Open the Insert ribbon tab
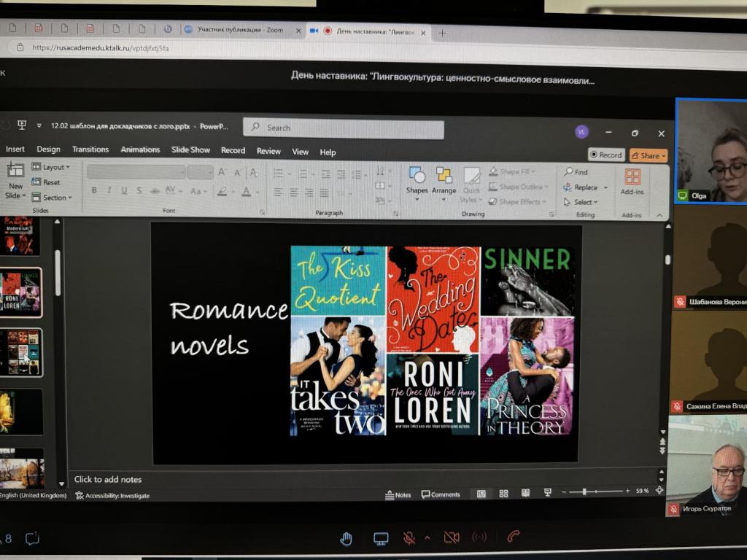Screen dimensions: 747x560 click(15, 149)
